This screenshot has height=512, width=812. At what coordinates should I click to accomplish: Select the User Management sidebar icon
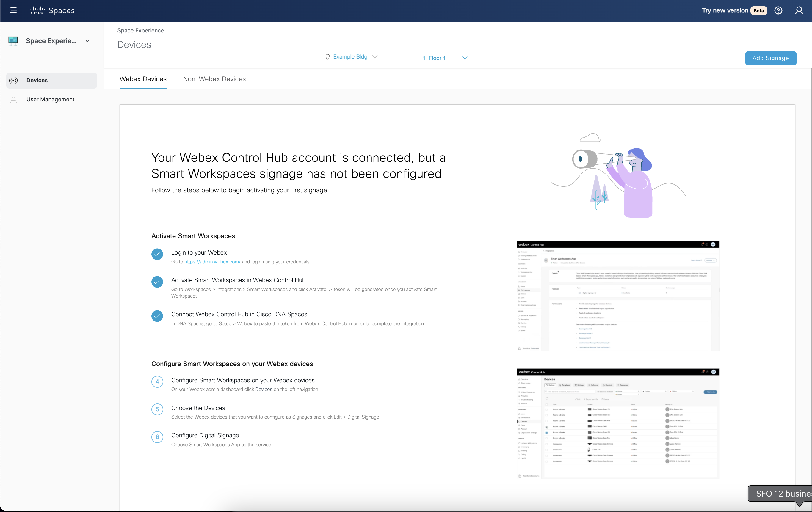13,99
